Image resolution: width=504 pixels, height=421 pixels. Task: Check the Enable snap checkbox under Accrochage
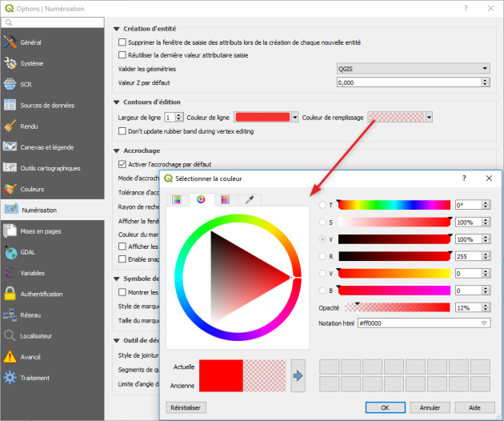(122, 259)
